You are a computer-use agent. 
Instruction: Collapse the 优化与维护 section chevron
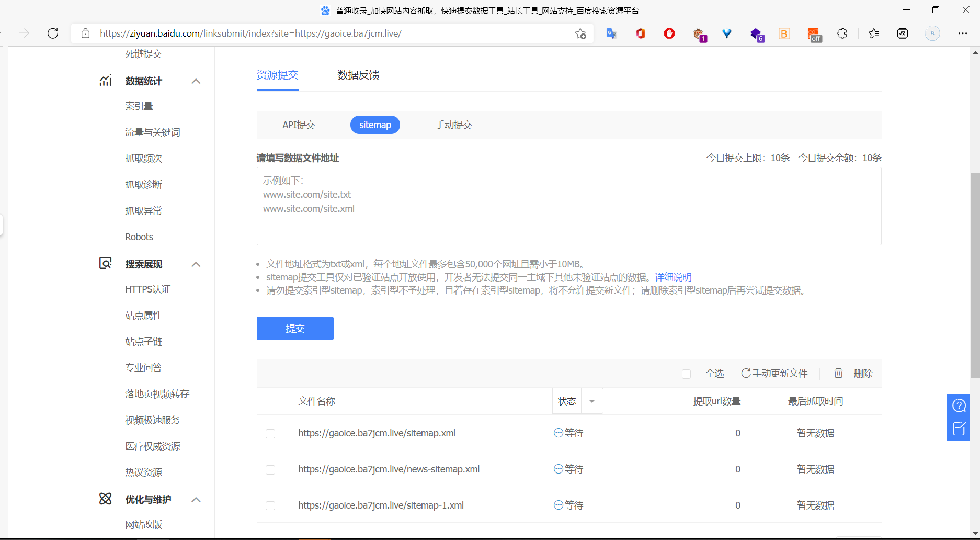[196, 500]
